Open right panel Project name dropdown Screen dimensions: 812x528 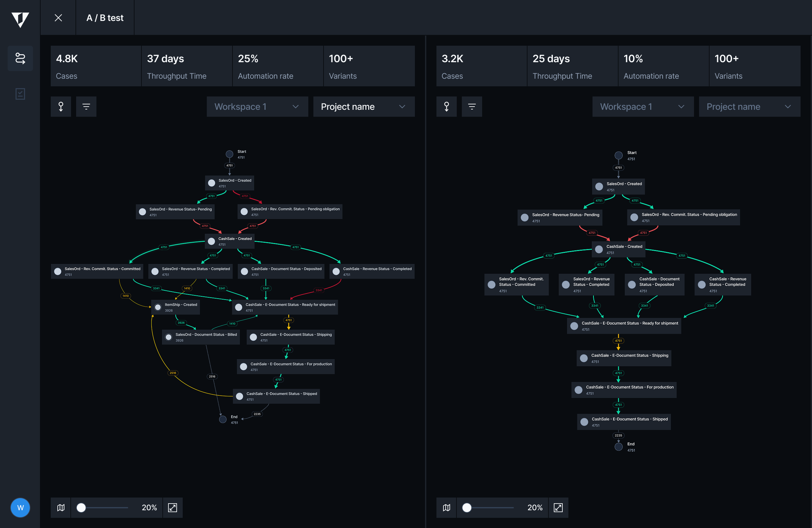tap(749, 107)
